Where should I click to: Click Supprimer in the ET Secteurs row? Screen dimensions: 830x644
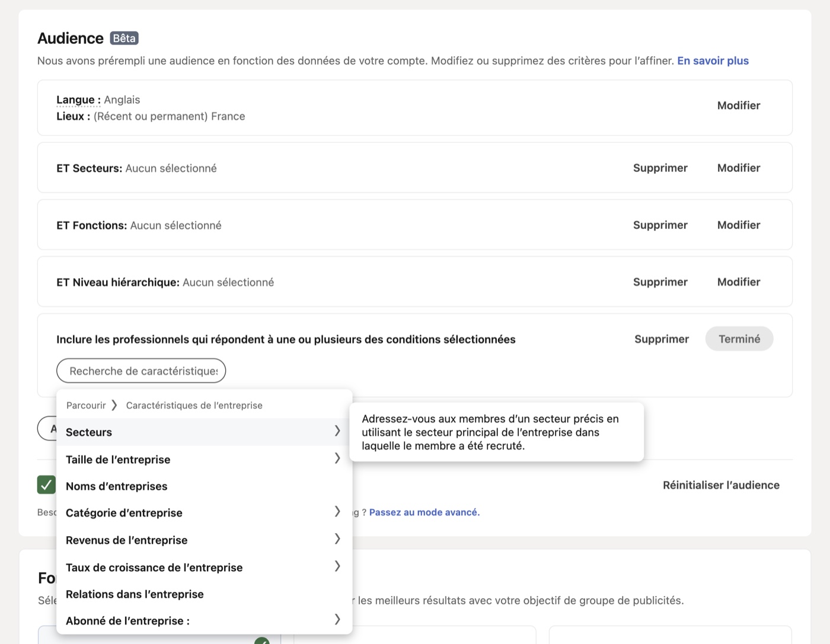coord(660,168)
